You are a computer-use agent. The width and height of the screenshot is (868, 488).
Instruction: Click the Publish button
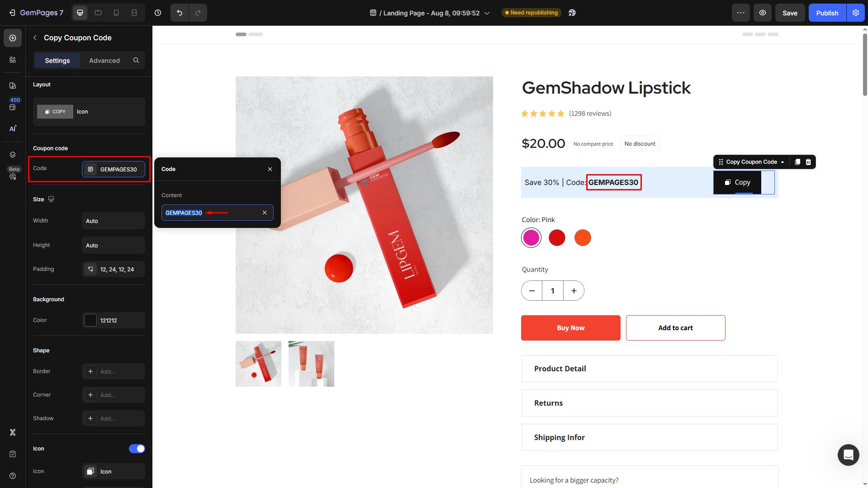pos(827,13)
